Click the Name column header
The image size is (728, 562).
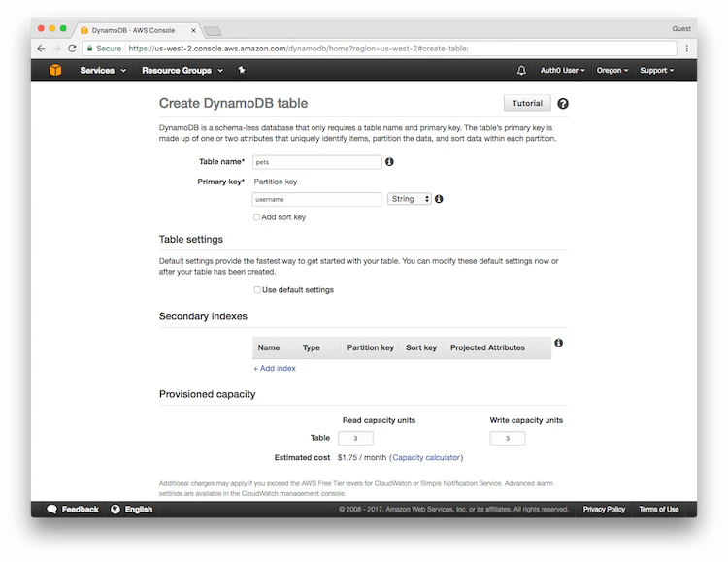point(269,347)
